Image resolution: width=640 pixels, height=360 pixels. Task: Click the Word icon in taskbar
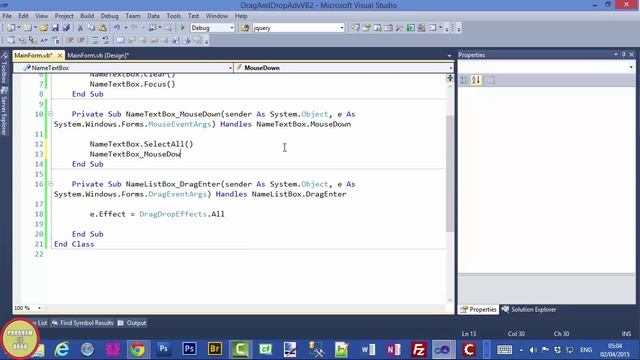point(368,349)
